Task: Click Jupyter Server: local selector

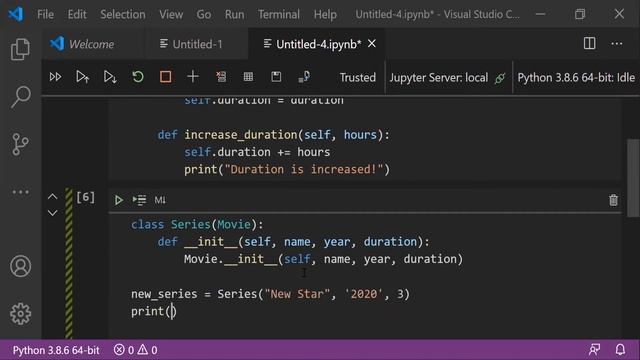Action: click(447, 78)
